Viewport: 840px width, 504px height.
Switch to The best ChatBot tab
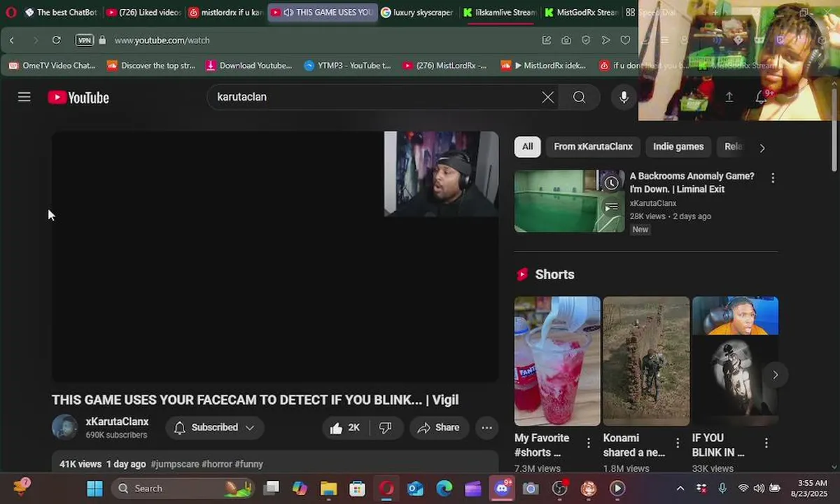pyautogui.click(x=60, y=13)
